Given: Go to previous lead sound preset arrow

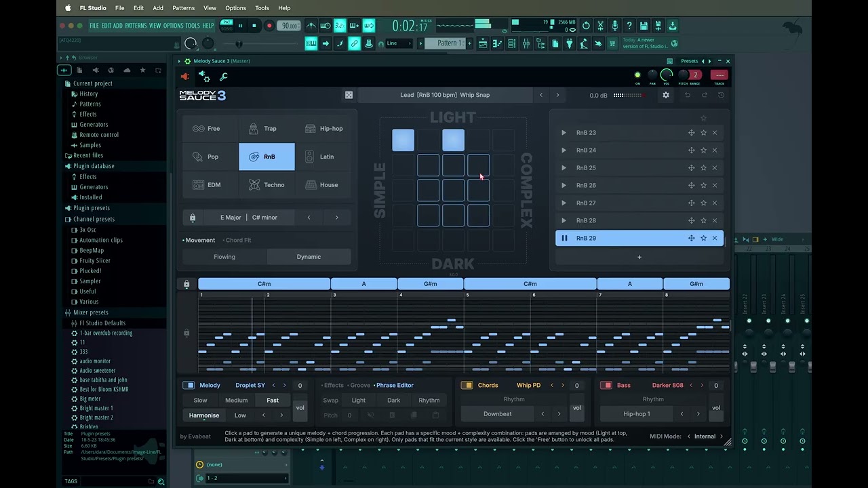Looking at the screenshot, I should coord(541,95).
